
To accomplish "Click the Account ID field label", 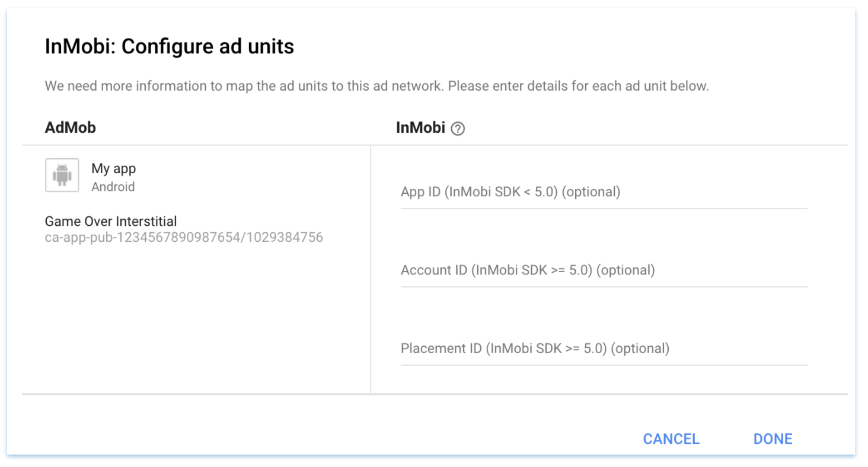I will 527,270.
